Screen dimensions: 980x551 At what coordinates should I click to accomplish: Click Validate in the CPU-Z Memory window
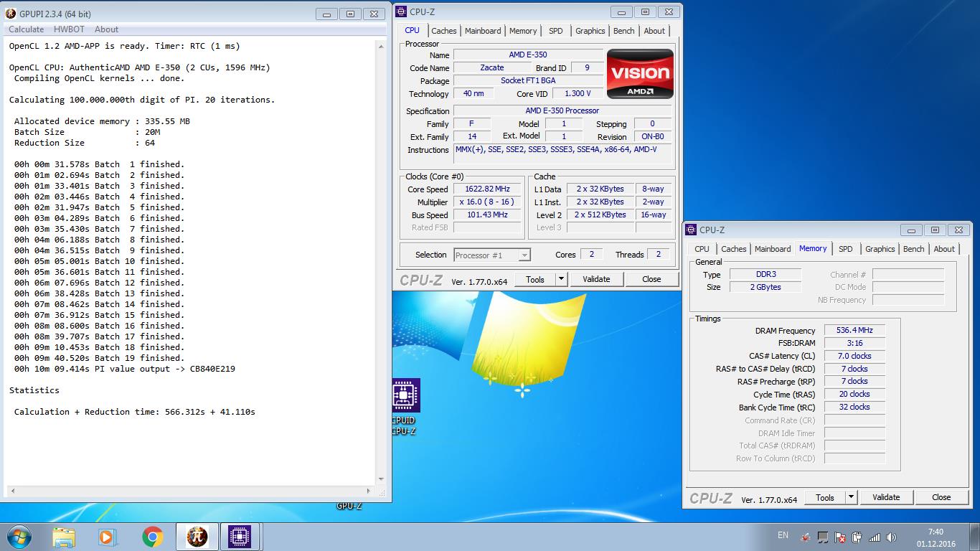click(x=886, y=497)
